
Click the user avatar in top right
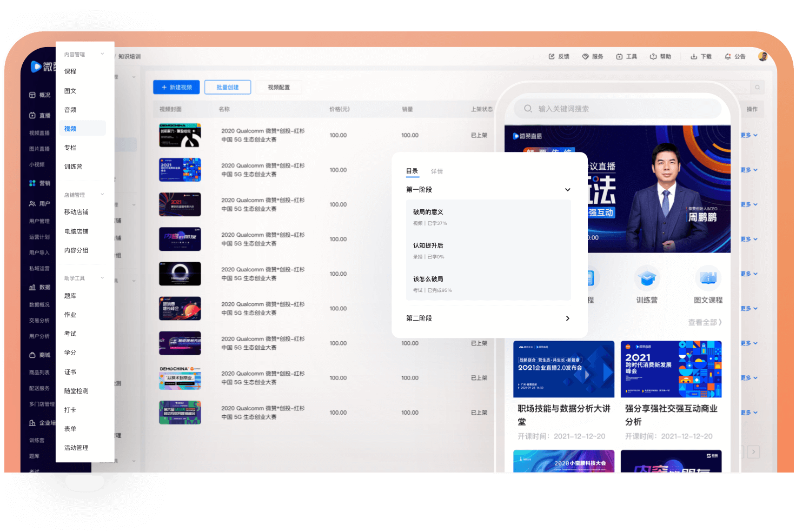click(763, 57)
